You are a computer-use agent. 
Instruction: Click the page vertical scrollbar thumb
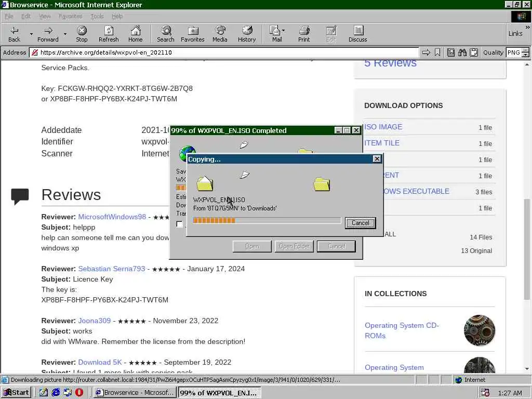[x=527, y=249]
